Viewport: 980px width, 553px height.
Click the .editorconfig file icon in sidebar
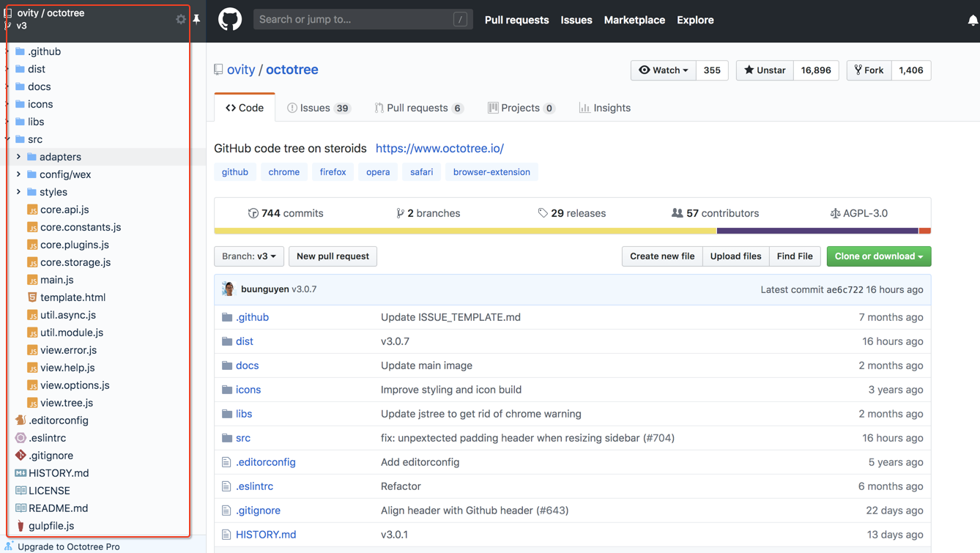click(21, 420)
